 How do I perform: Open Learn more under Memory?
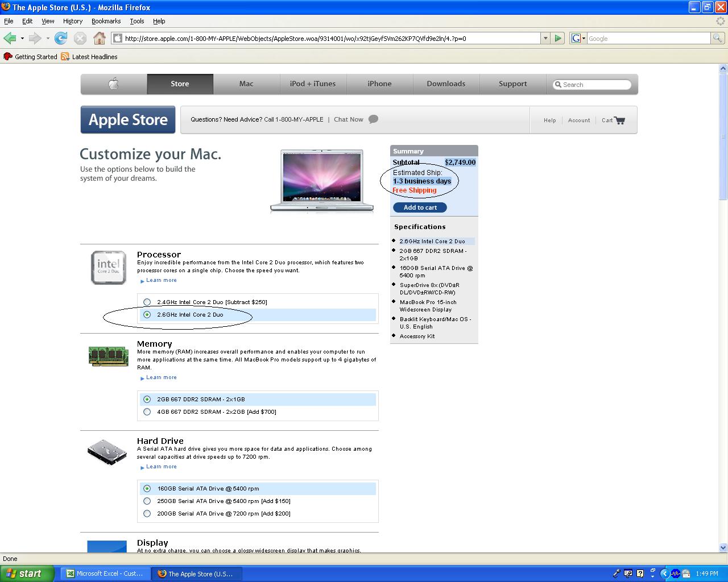pyautogui.click(x=161, y=377)
